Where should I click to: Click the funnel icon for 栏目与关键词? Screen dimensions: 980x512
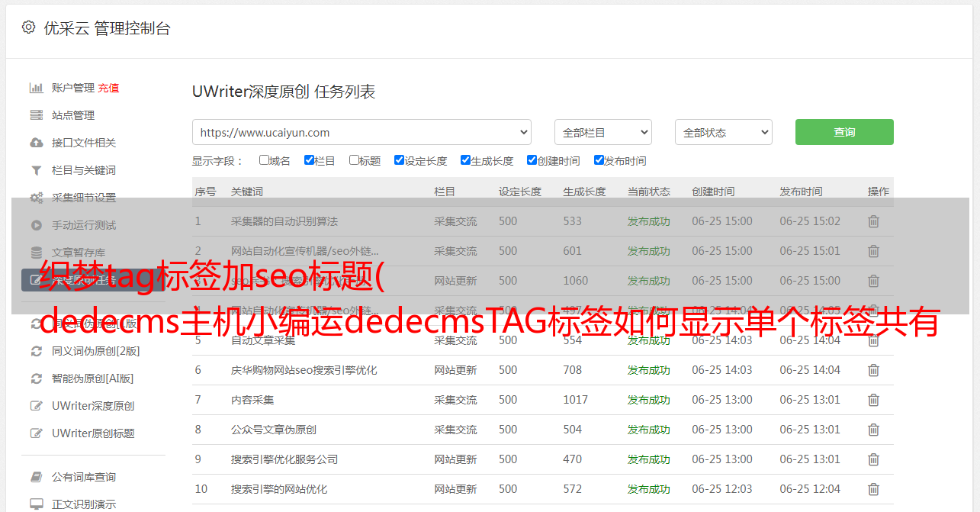click(36, 170)
